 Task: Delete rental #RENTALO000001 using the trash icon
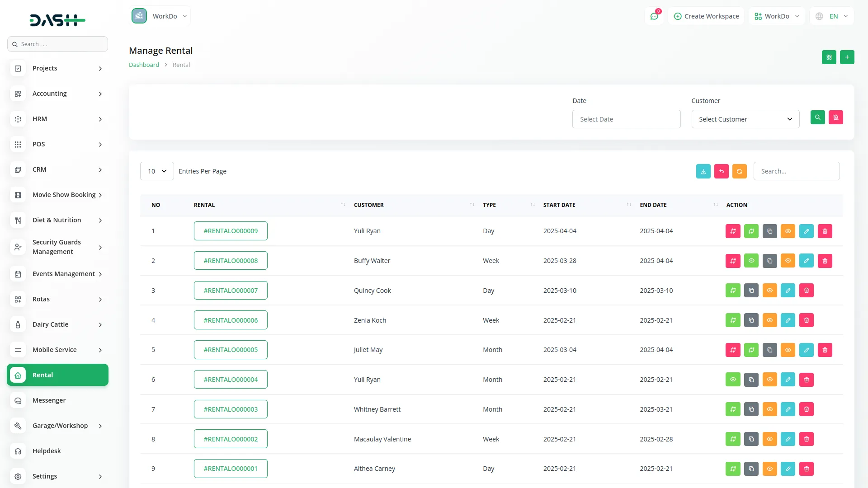(806, 469)
